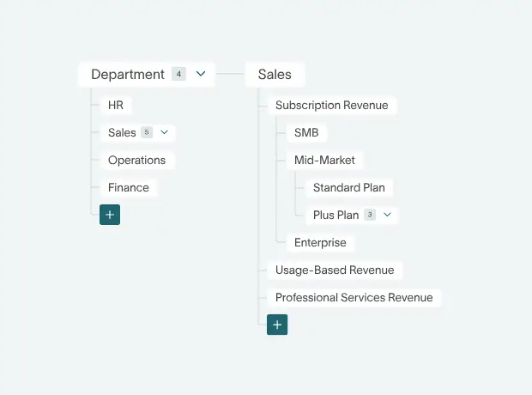Image resolution: width=532 pixels, height=395 pixels.
Task: Select the Standard Plan node
Action: click(349, 187)
